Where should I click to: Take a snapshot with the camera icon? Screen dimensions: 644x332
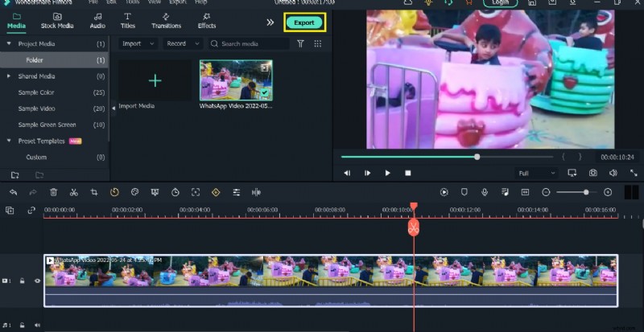593,173
